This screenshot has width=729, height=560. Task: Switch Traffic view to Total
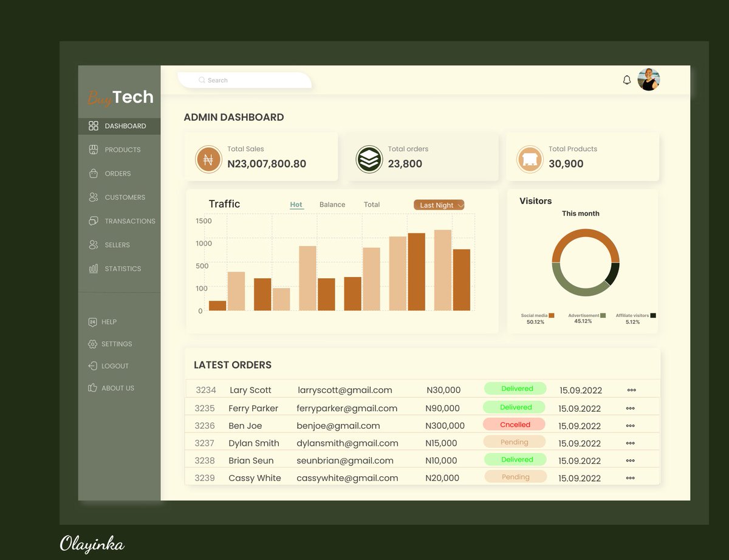point(372,205)
